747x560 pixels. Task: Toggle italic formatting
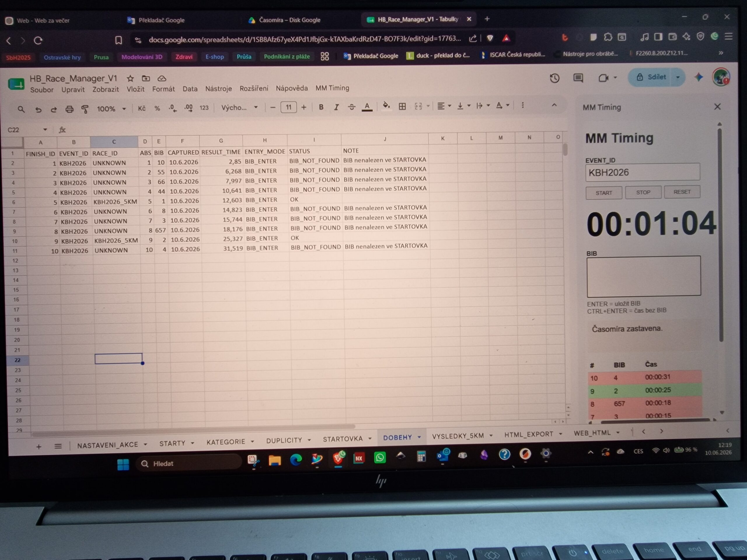click(x=336, y=107)
